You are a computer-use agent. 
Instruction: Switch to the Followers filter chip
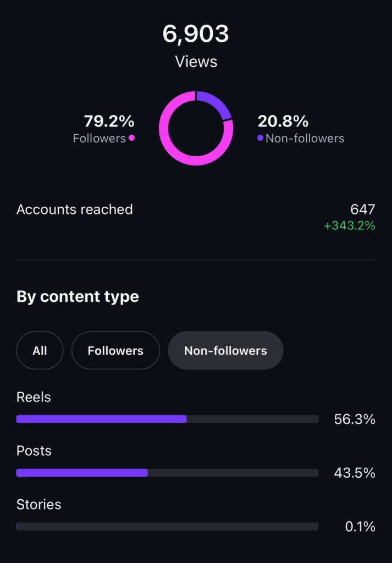pyautogui.click(x=115, y=350)
